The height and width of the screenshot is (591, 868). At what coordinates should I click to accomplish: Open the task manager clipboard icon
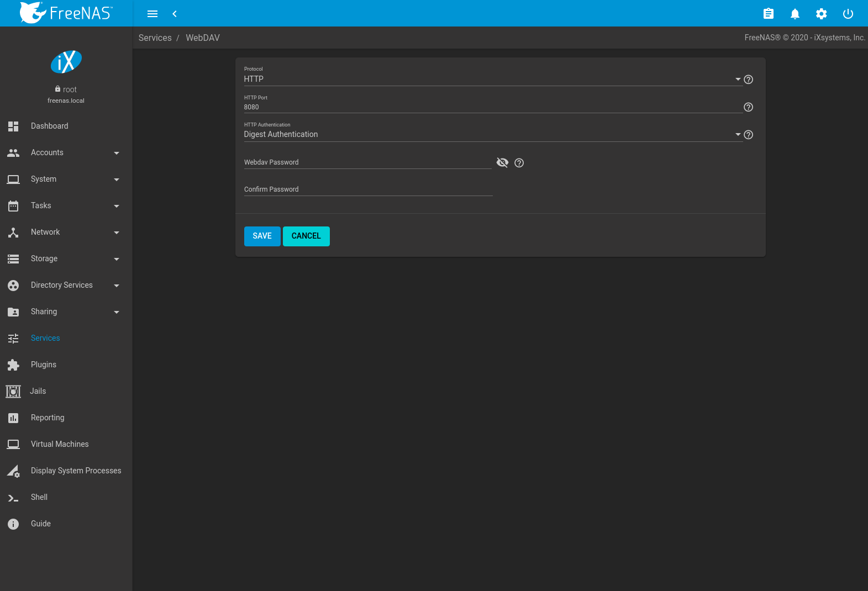[x=768, y=14]
